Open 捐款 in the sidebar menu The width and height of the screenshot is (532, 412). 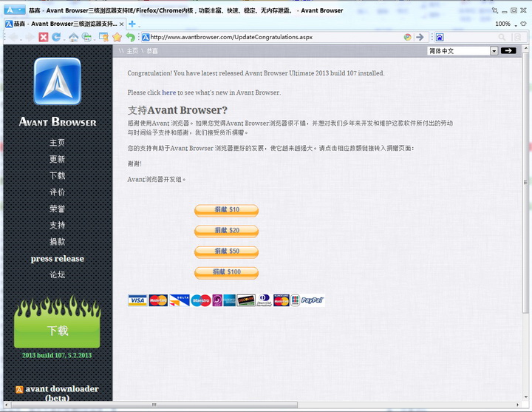point(57,241)
